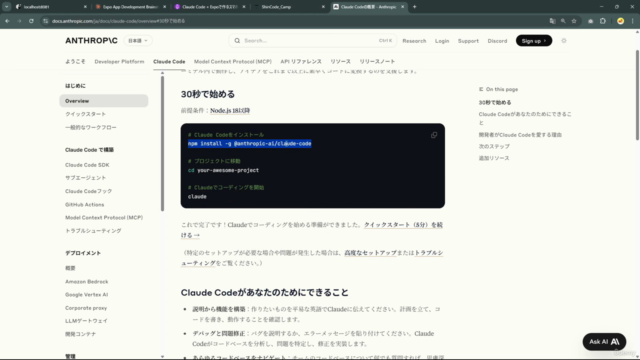The height and width of the screenshot is (360, 640).
Task: Select Overview in the sidebar
Action: click(104, 101)
